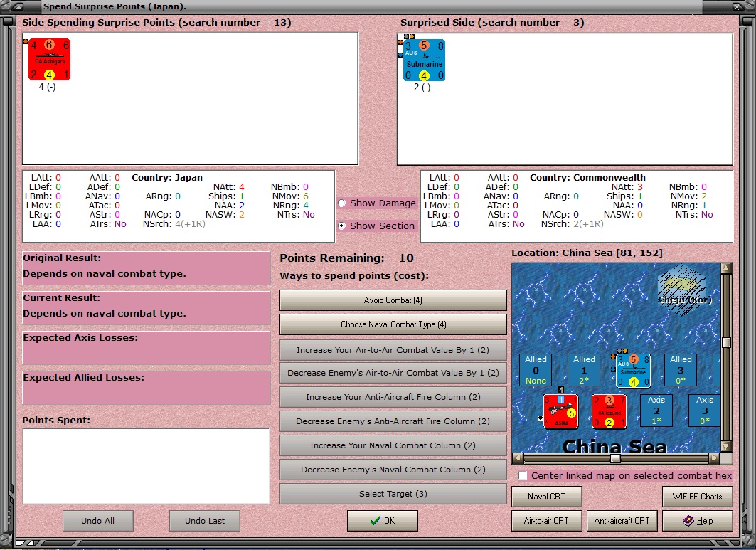Image resolution: width=756 pixels, height=550 pixels.
Task: Increase Your Naval Combat Column
Action: click(393, 445)
